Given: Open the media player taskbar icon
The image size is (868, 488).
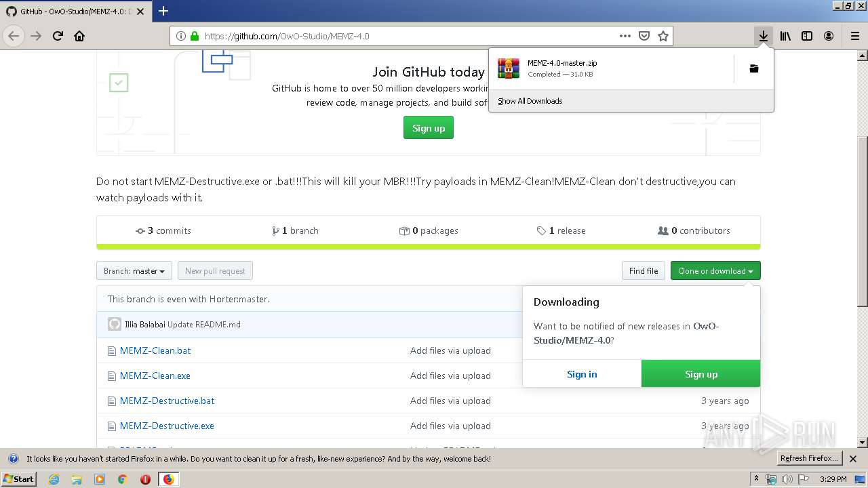Looking at the screenshot, I should 100,479.
